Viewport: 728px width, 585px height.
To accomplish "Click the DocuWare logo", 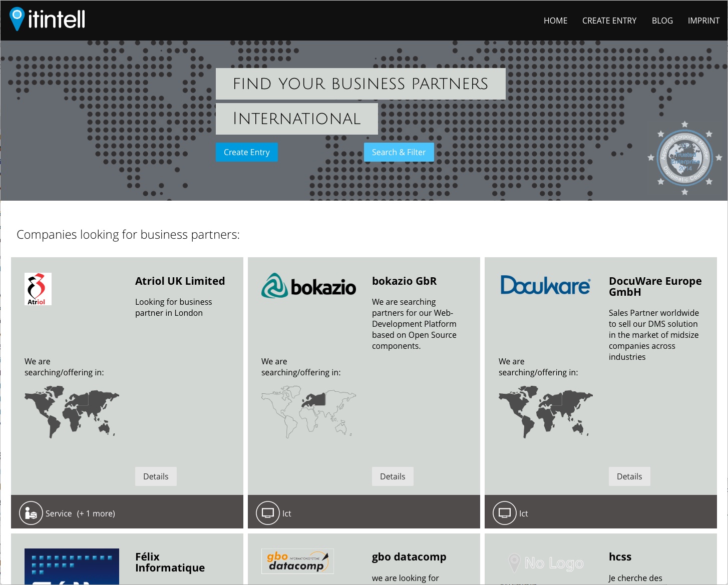I will [546, 285].
